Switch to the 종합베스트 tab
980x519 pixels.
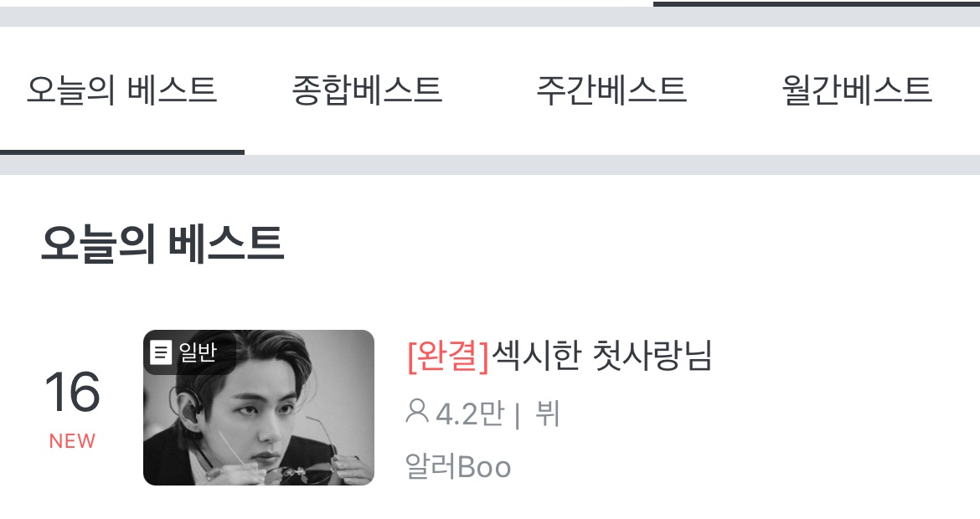[x=367, y=90]
